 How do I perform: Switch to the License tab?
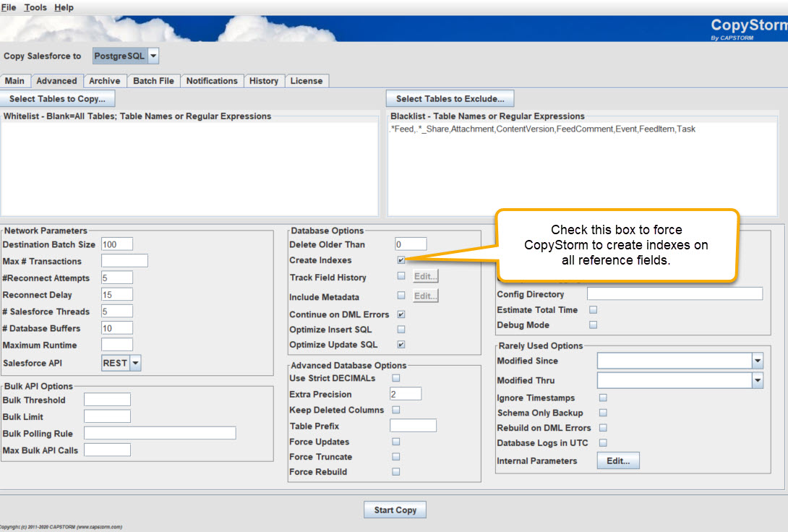(x=307, y=81)
